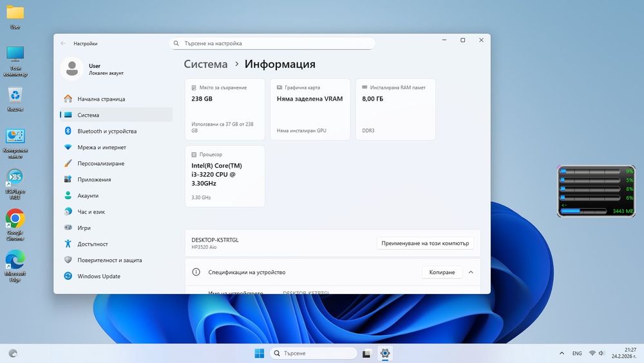This screenshot has height=363, width=644.
Task: Open Персонализиране settings page
Action: coord(116,163)
